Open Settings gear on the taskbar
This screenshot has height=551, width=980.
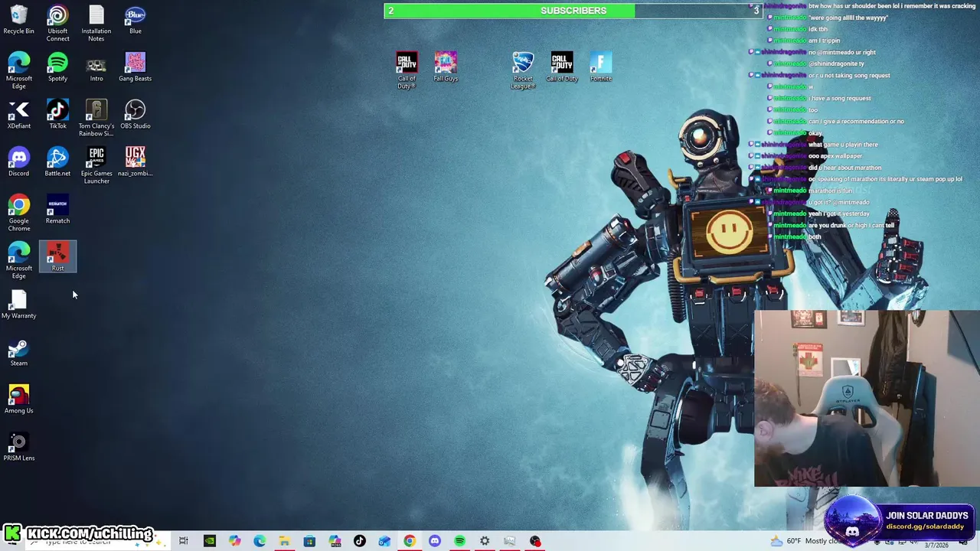click(485, 541)
